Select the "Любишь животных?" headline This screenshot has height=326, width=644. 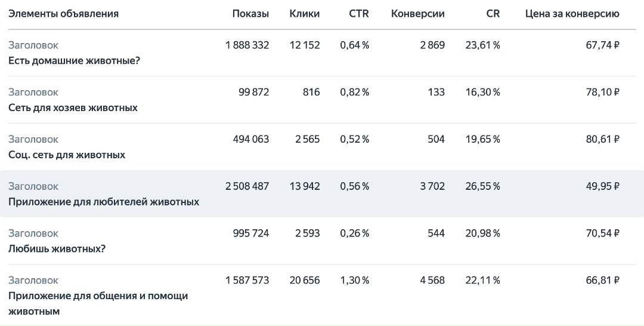click(57, 249)
